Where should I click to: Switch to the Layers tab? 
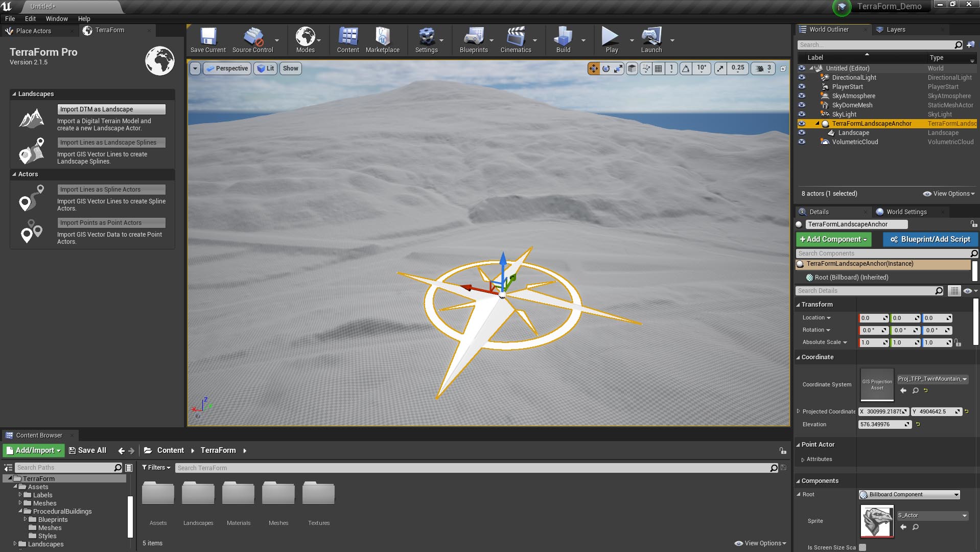(x=896, y=30)
